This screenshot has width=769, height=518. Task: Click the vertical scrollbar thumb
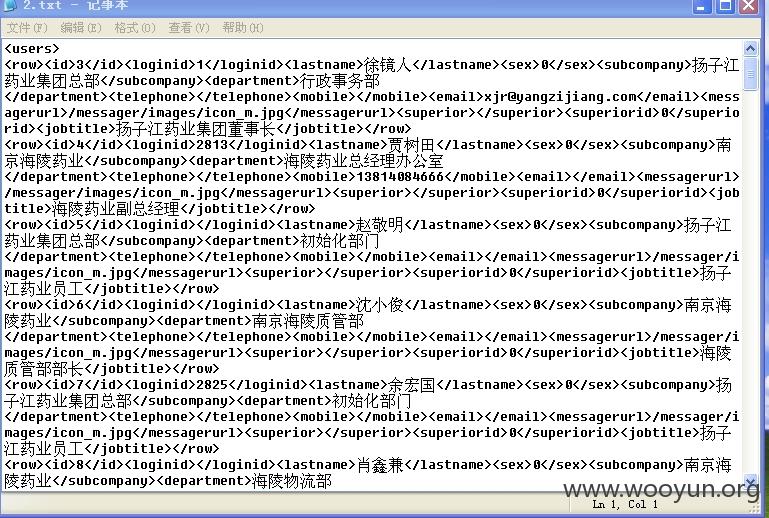[x=750, y=74]
